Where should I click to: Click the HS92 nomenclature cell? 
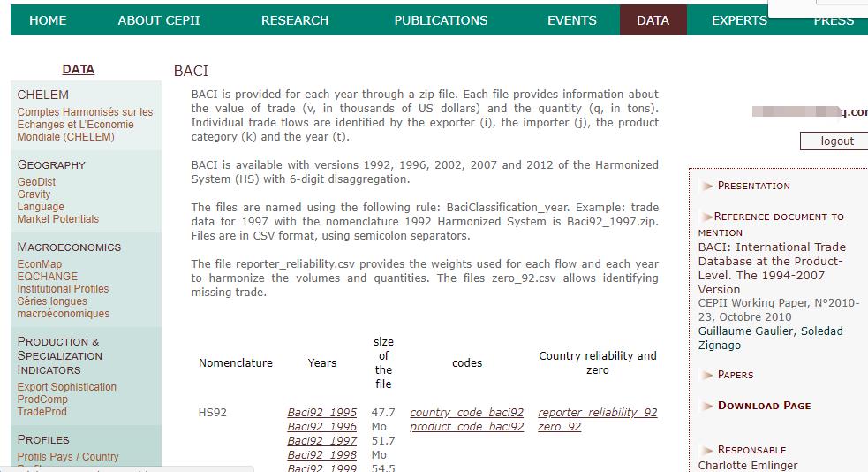(x=213, y=412)
